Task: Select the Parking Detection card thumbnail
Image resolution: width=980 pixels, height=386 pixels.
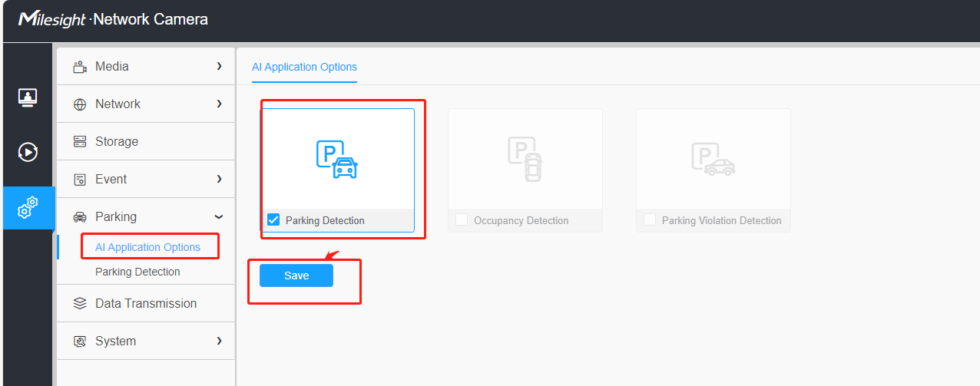Action: click(337, 159)
